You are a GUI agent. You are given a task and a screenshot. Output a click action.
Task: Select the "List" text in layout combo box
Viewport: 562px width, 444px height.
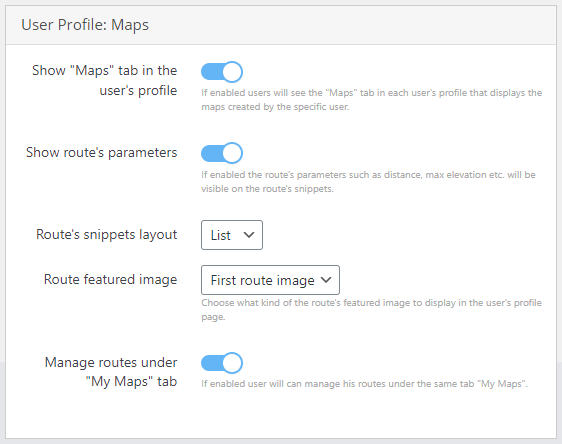220,235
